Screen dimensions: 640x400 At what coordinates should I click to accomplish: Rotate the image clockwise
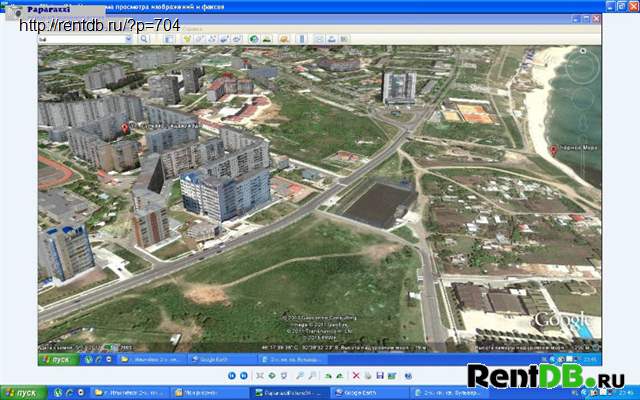(x=328, y=376)
